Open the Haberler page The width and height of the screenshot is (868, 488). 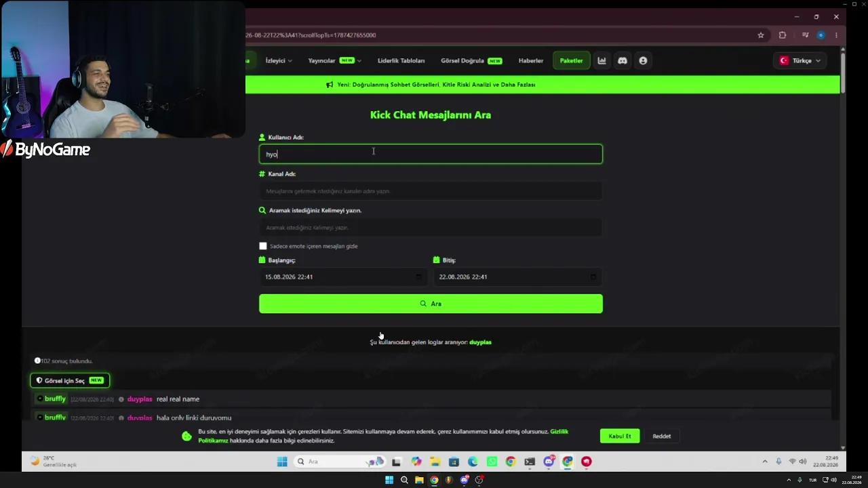(x=531, y=61)
